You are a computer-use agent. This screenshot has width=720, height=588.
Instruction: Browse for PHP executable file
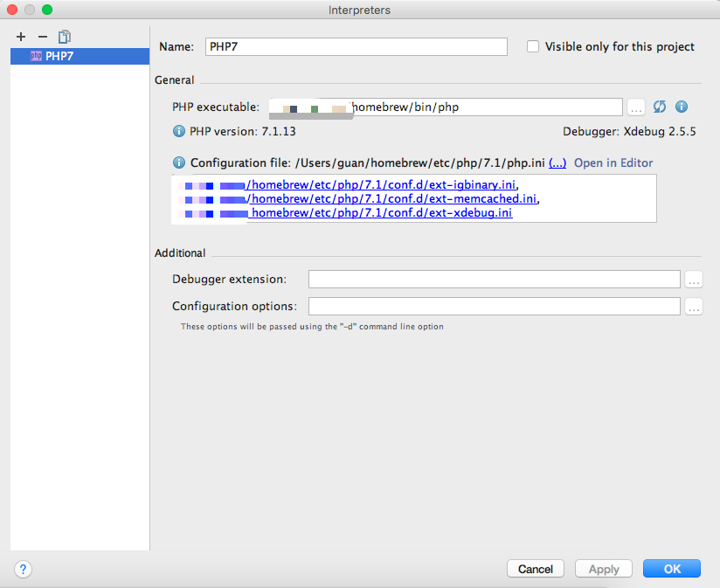click(636, 107)
